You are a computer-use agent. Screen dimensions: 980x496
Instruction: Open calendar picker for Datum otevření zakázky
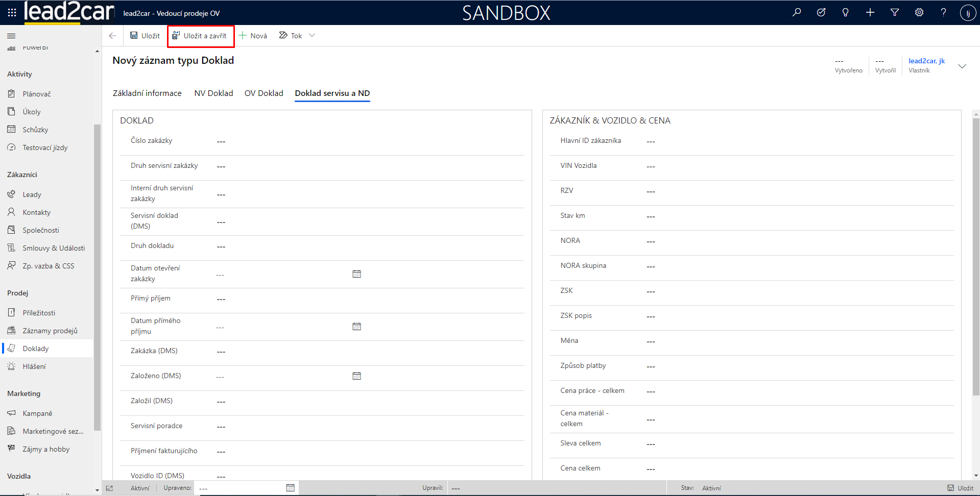[356, 274]
